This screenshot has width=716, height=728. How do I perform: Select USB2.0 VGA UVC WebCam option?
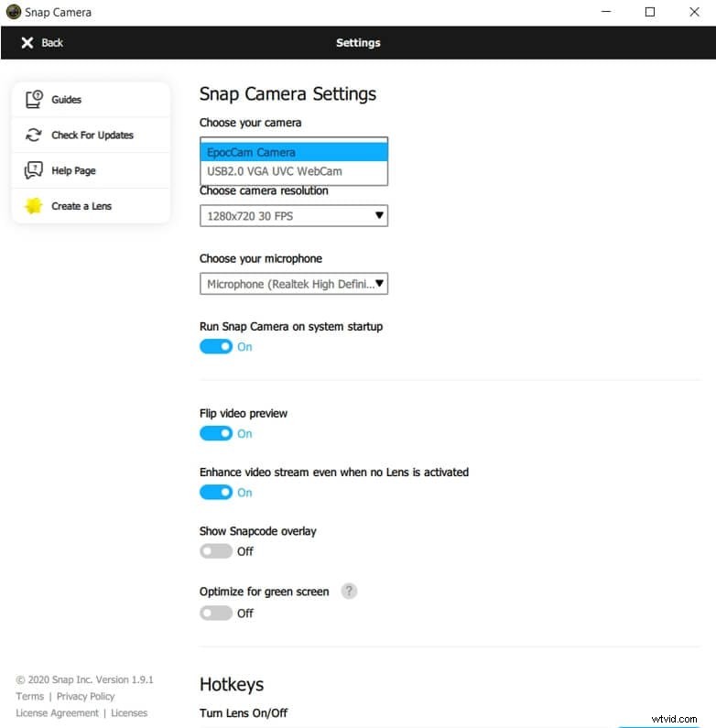294,171
